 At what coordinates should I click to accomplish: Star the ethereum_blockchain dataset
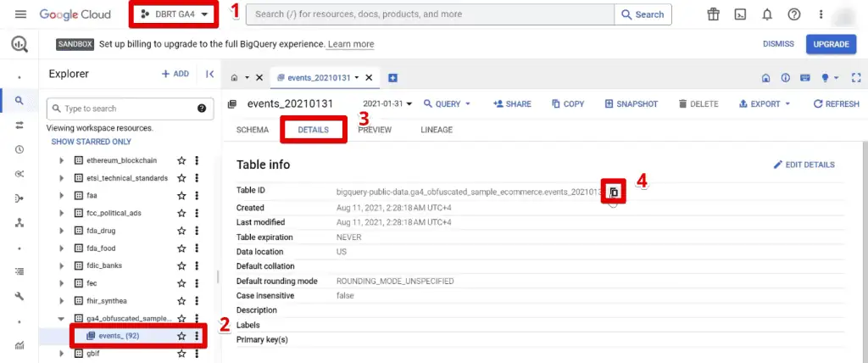(181, 160)
